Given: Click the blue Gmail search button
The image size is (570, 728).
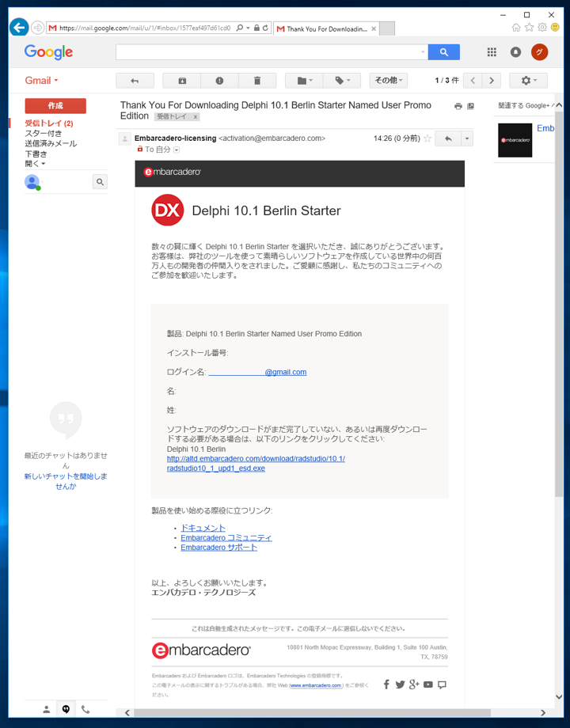Looking at the screenshot, I should [443, 52].
